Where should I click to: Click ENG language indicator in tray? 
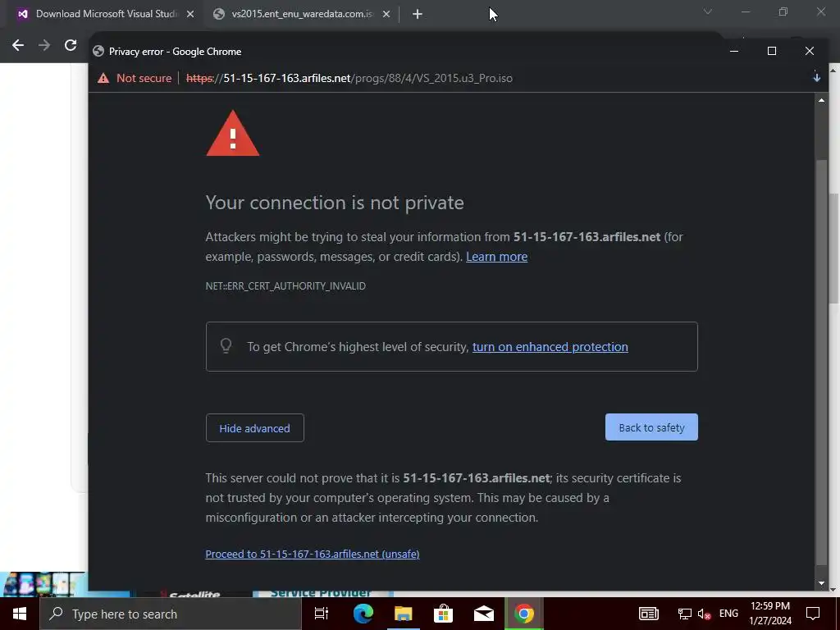tap(728, 614)
